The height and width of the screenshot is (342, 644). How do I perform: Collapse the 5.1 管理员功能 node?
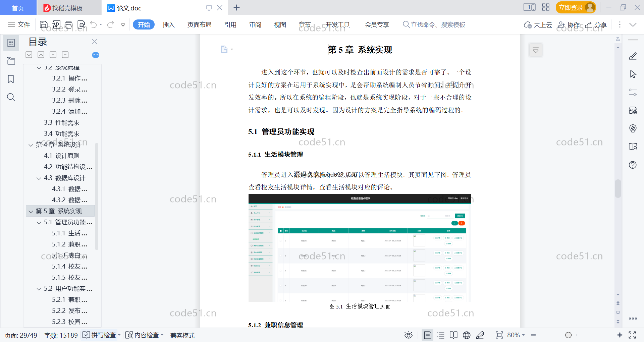(39, 222)
